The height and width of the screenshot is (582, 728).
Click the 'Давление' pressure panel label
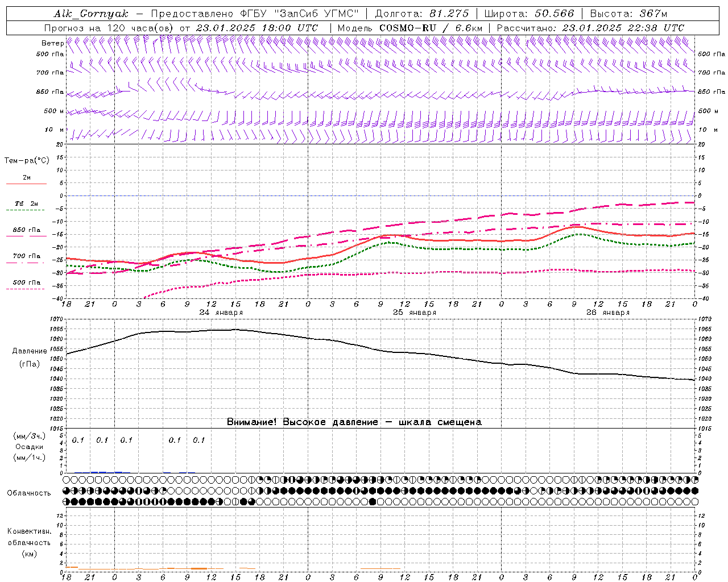(30, 351)
